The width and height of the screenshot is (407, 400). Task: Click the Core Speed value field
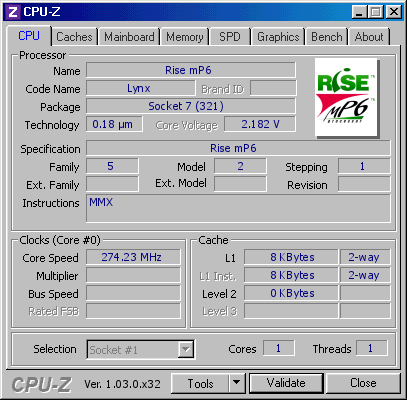(133, 257)
